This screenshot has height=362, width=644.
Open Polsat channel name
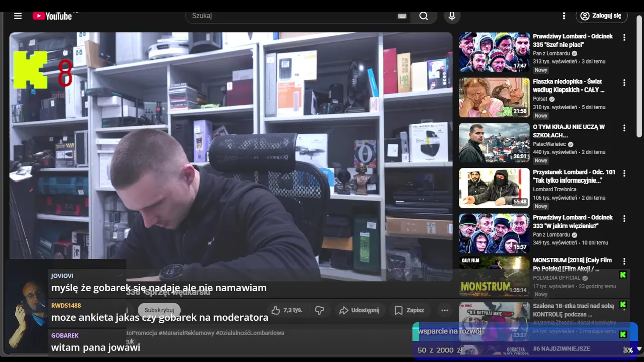point(540,99)
